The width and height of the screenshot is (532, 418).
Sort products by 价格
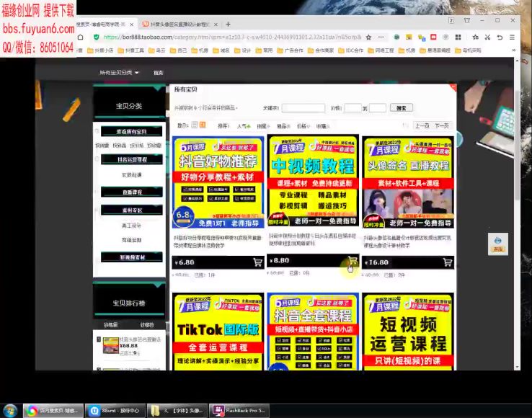click(303, 126)
